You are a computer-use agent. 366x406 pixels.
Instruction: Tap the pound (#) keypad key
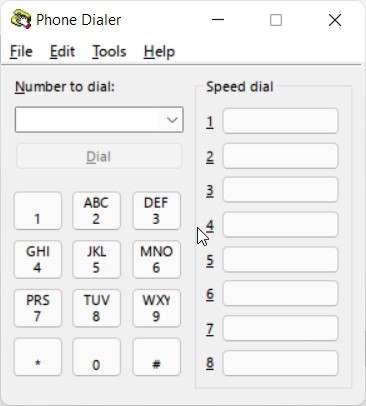156,357
